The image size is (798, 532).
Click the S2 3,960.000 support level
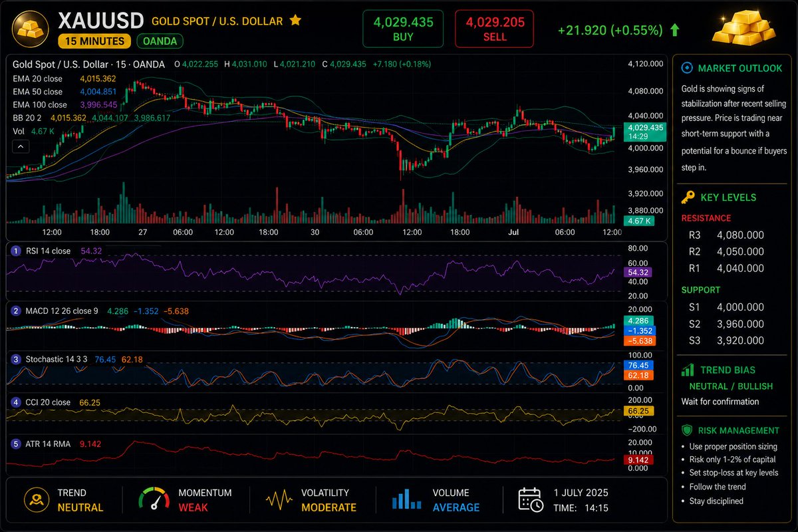point(726,324)
